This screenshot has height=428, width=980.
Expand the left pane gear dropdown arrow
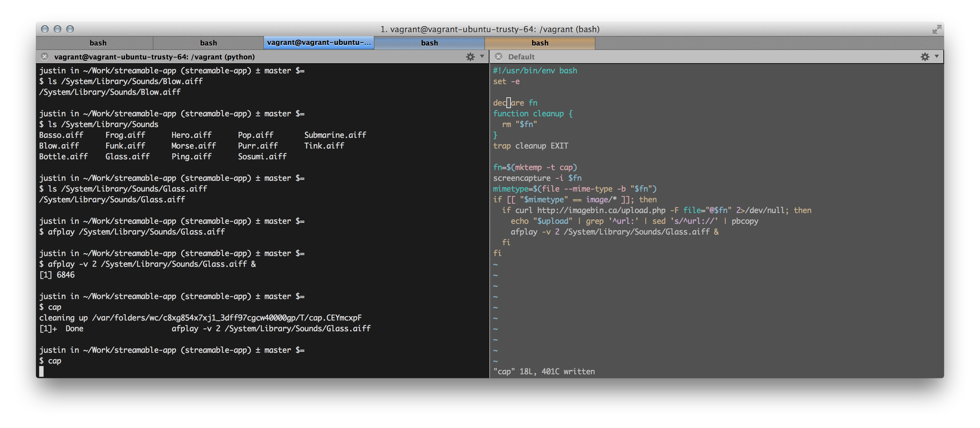[x=482, y=56]
